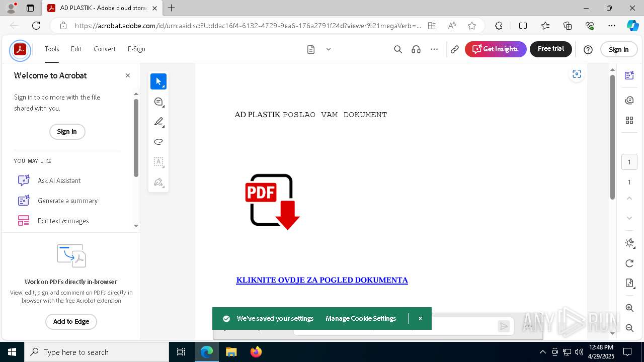Zoom in on the document
The image size is (644, 362).
tap(629, 308)
